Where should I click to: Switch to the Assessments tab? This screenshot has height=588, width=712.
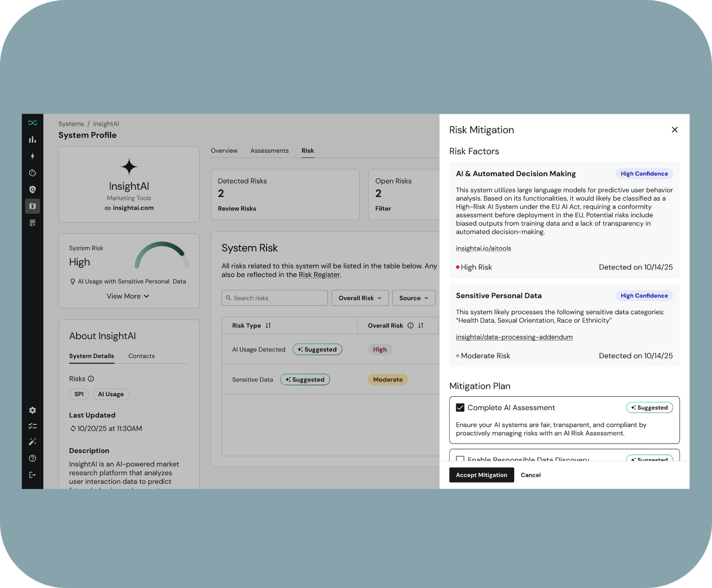click(269, 151)
